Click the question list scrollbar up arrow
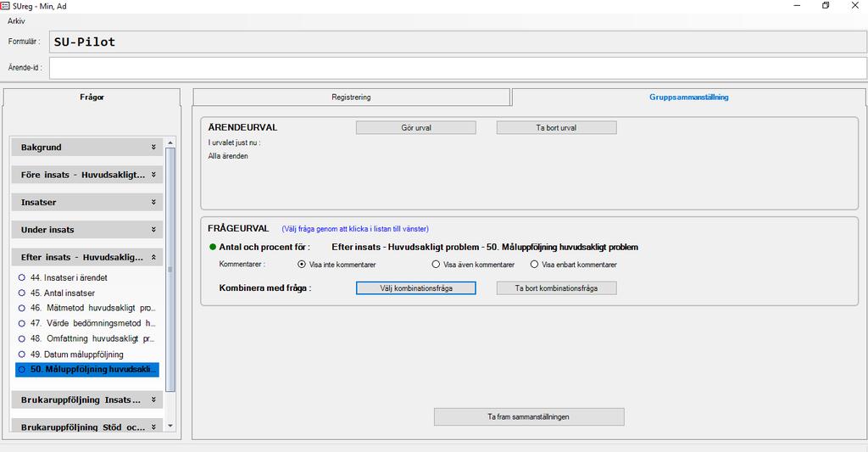The height and width of the screenshot is (452, 868). tap(170, 143)
